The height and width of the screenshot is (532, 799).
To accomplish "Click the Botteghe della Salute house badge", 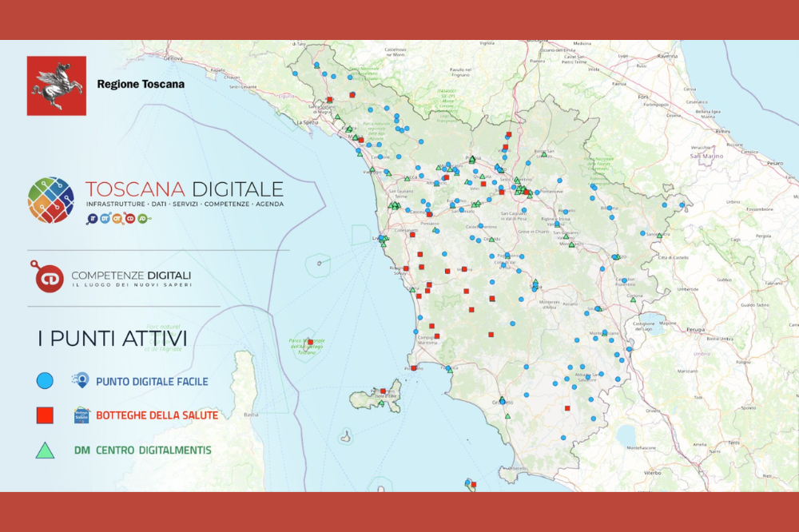I will tap(81, 415).
